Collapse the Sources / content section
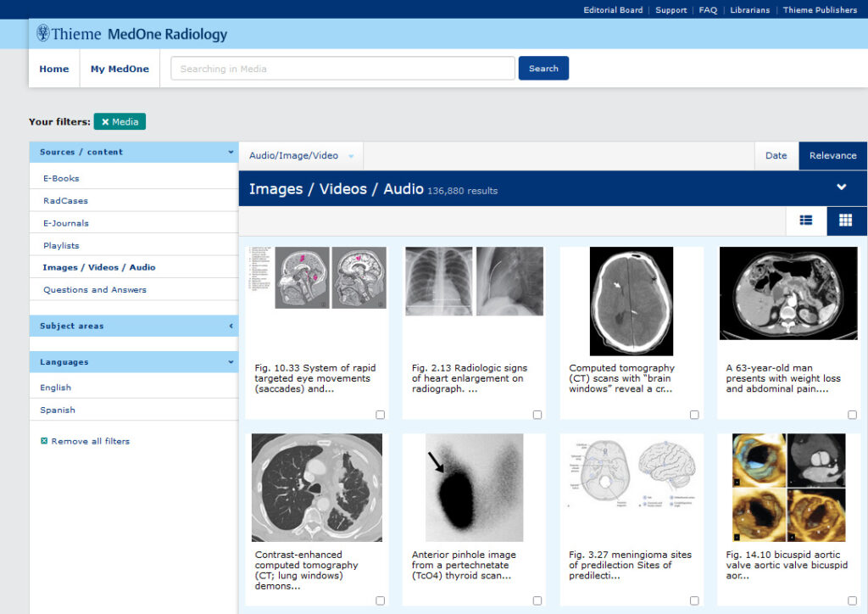This screenshot has width=868, height=614. (x=232, y=151)
